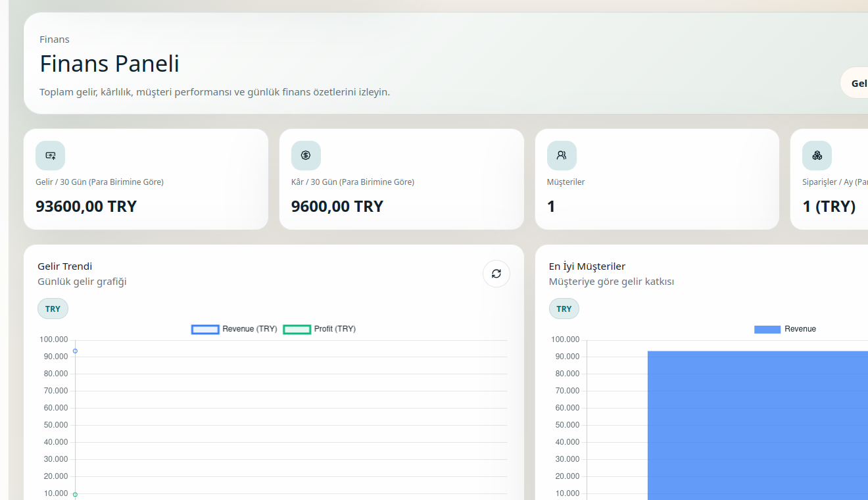Click the customers people icon

(x=562, y=155)
